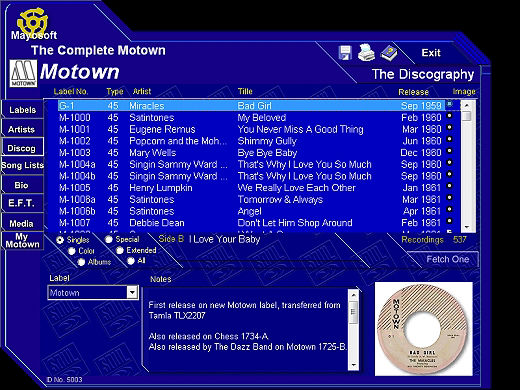Open the help book icon

click(389, 53)
